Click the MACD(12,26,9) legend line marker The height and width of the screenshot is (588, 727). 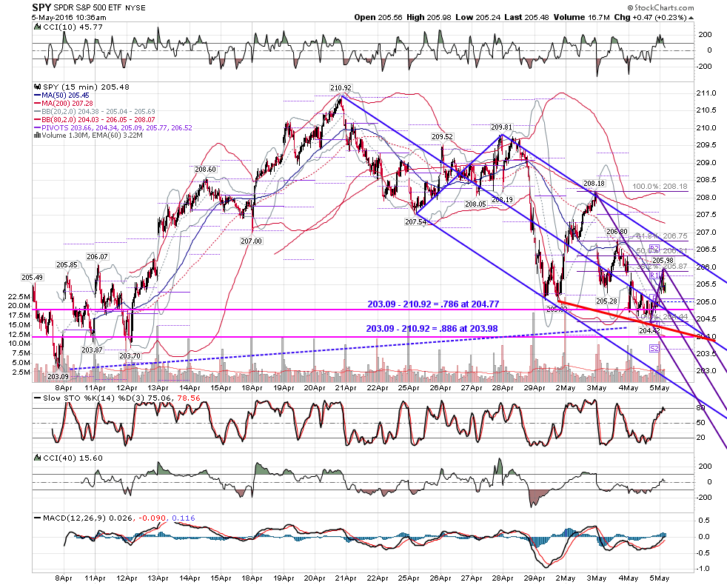[x=38, y=518]
